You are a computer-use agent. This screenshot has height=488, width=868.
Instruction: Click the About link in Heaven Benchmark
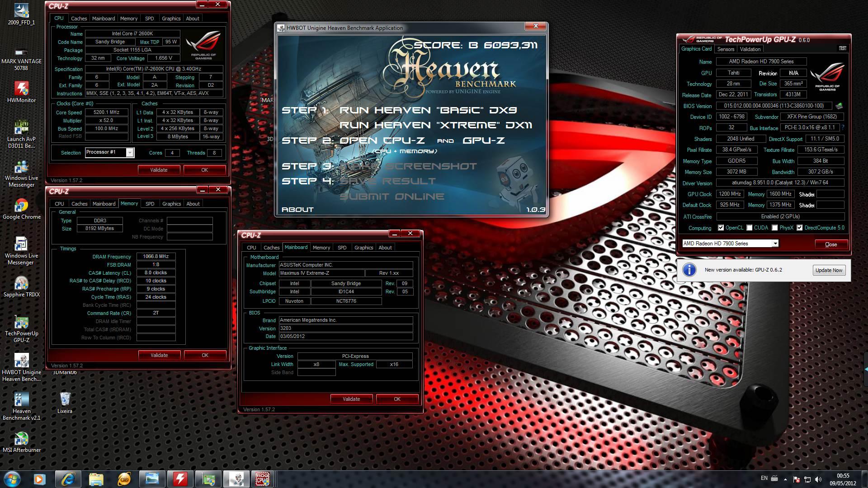(297, 210)
